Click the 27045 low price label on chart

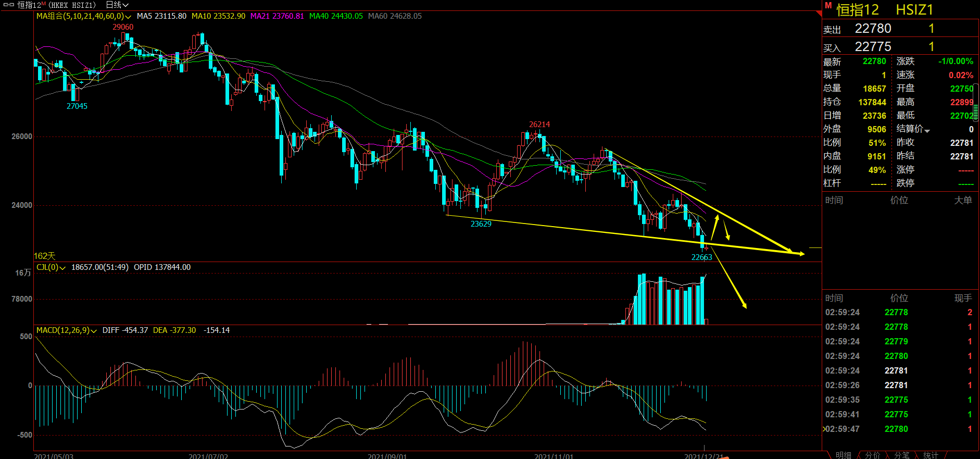click(x=77, y=106)
